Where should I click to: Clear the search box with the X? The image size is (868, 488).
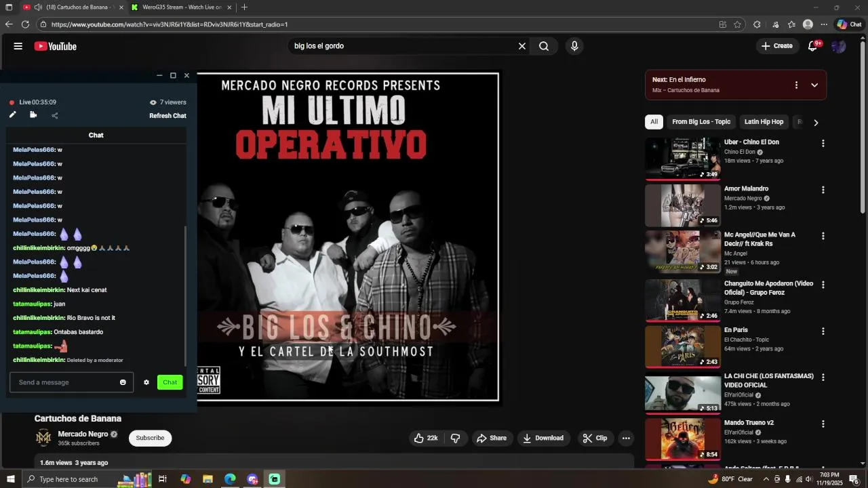coord(522,46)
